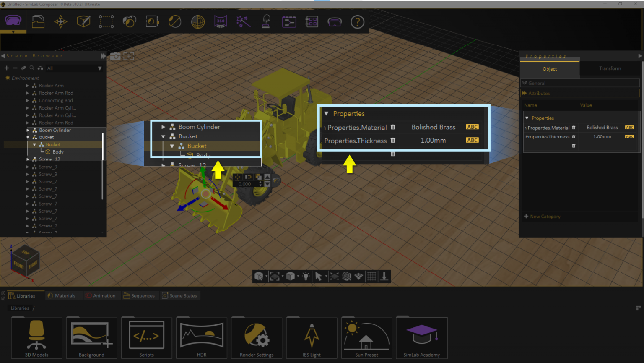The width and height of the screenshot is (644, 363).
Task: Click the ABC toggle next to Bolished Brass
Action: [472, 127]
